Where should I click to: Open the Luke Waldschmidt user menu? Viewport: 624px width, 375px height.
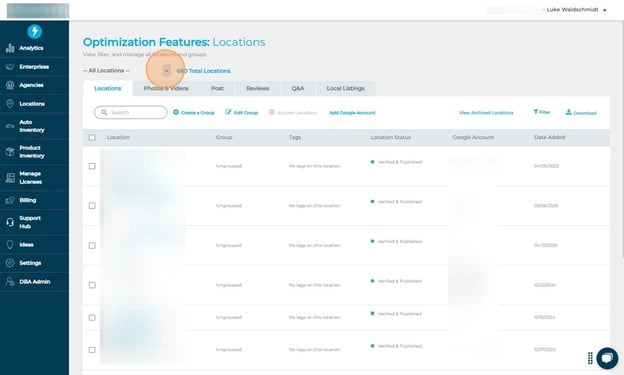(x=576, y=10)
